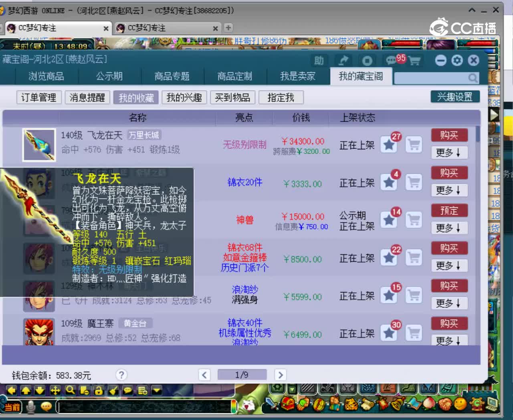Click the 飞龙在天 weapon thumbnail
Screen dimensions: 513x420
pos(39,145)
